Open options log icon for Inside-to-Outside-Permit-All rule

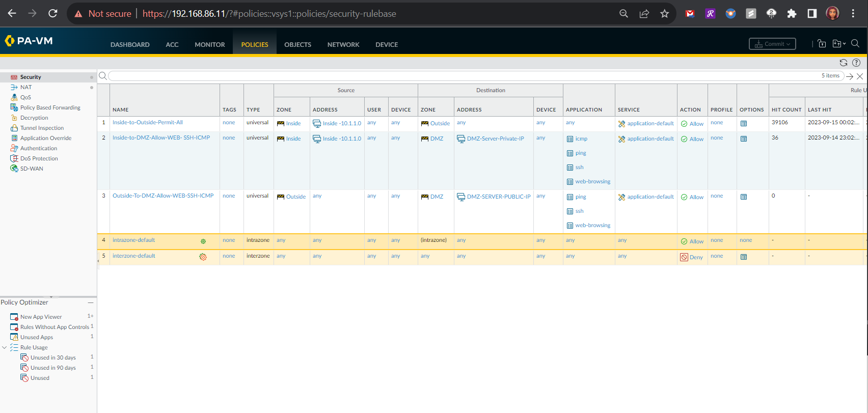point(744,124)
